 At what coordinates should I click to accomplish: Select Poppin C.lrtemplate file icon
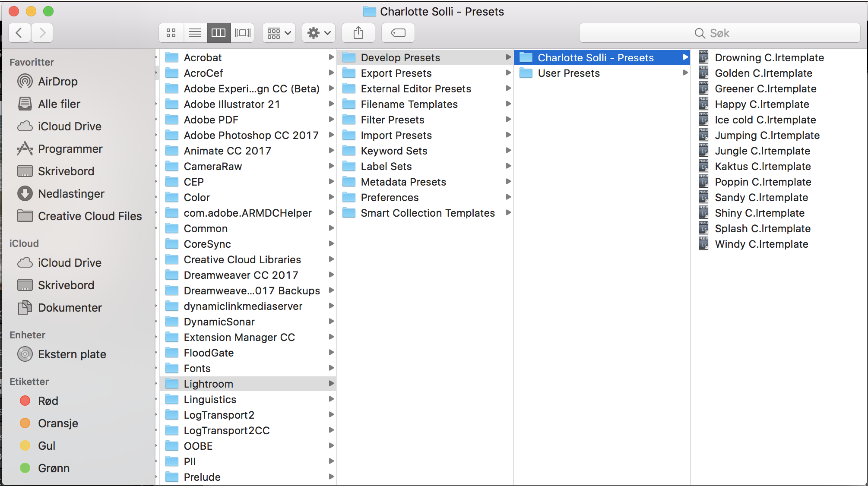pos(704,182)
